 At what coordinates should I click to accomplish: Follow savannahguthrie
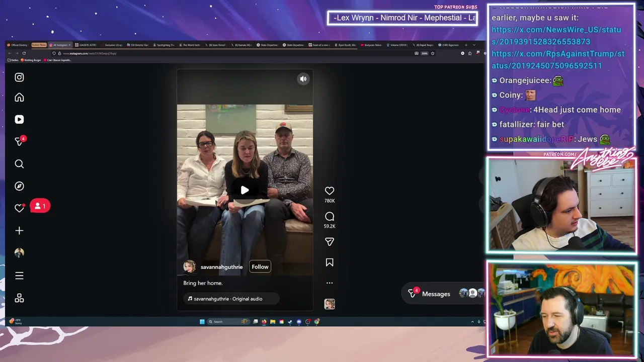coord(260,267)
